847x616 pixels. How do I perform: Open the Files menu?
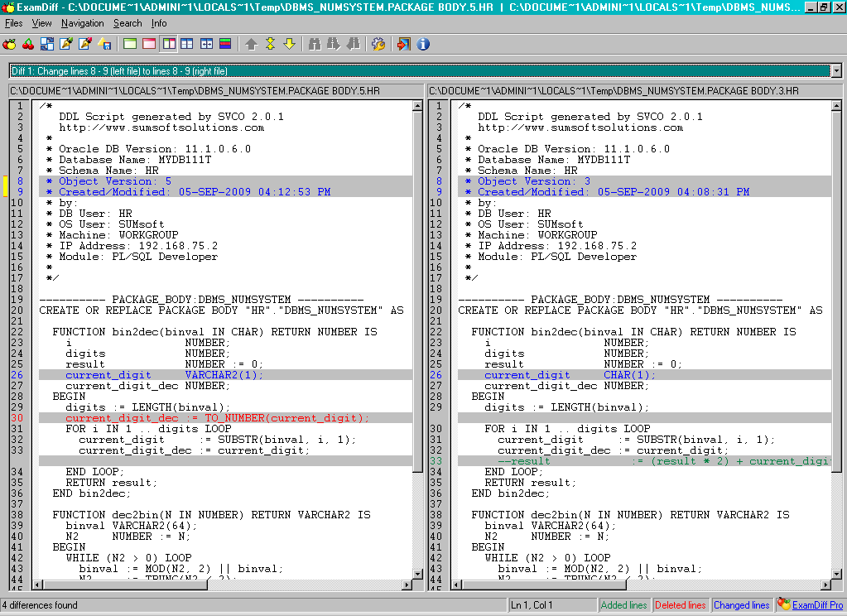pyautogui.click(x=14, y=23)
